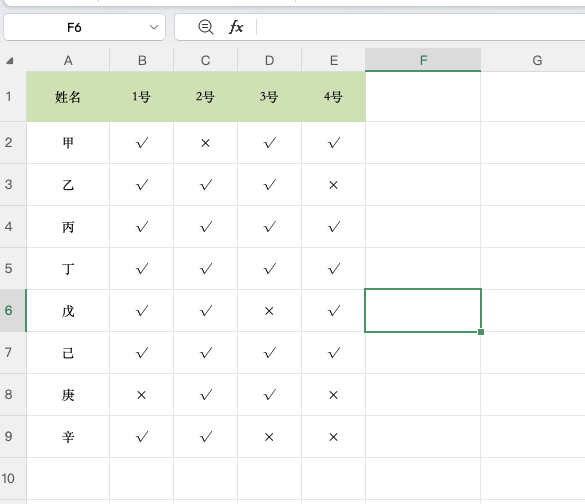Select row 6 header
The width and height of the screenshot is (585, 504).
pos(13,310)
